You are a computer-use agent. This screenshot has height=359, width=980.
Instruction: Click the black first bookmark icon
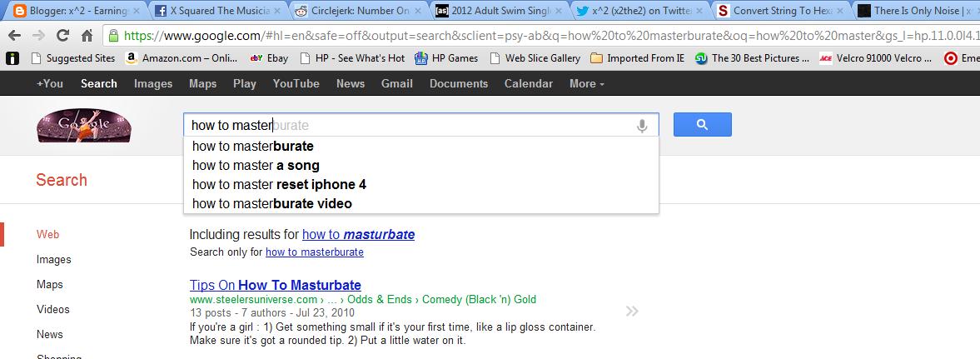tap(12, 58)
